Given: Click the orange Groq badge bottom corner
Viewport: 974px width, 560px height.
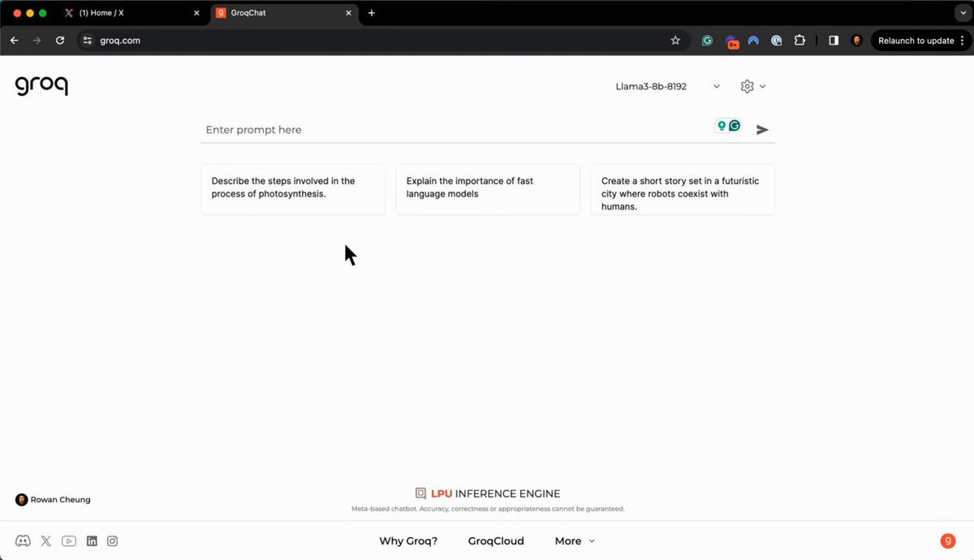Looking at the screenshot, I should click(947, 541).
